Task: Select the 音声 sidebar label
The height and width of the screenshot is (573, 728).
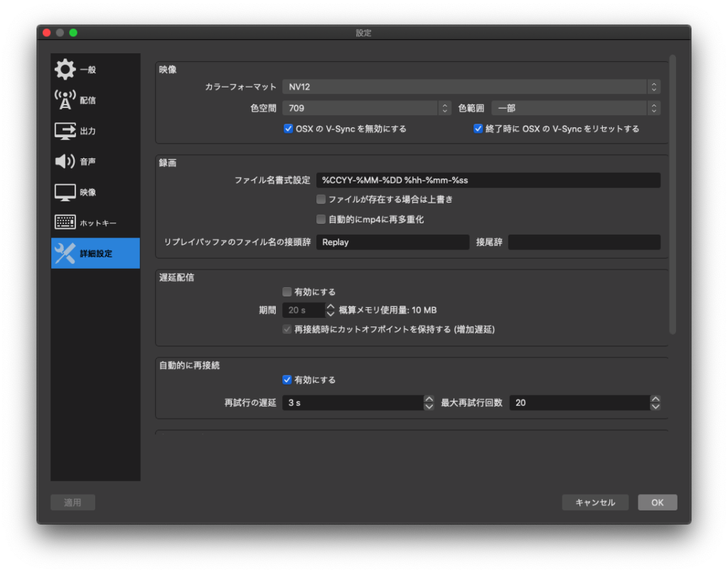Action: click(87, 161)
